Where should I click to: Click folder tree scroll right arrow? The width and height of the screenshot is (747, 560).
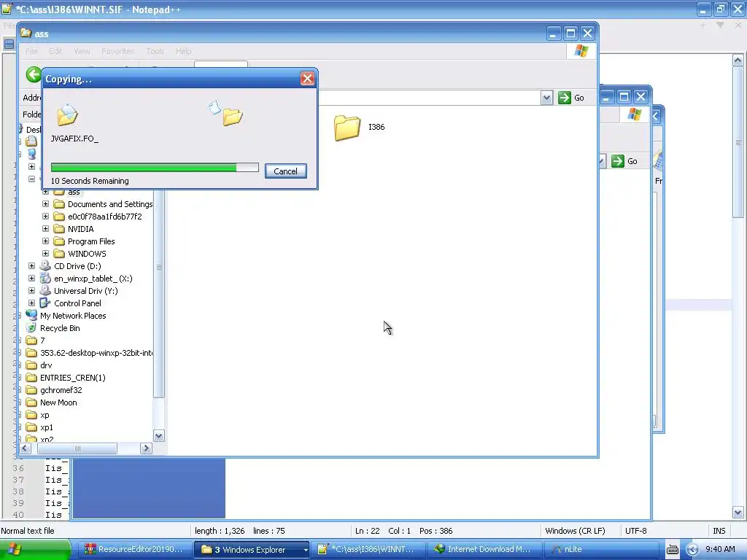click(146, 448)
